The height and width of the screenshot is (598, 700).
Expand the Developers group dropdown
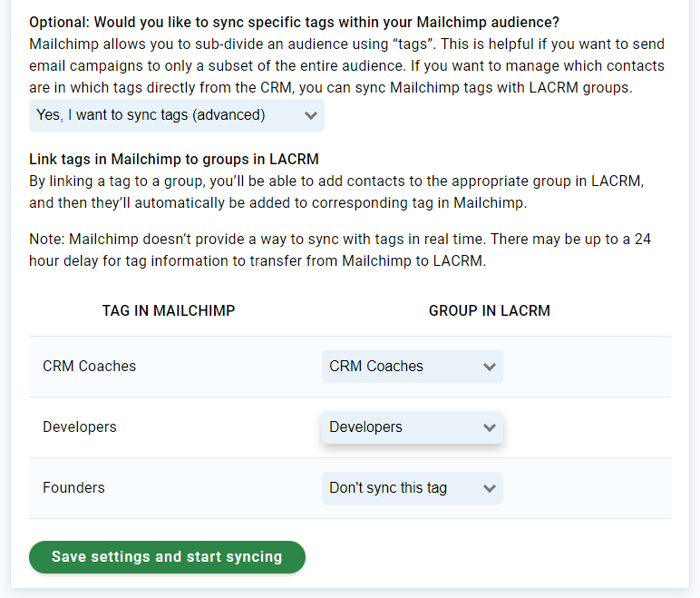(x=412, y=427)
